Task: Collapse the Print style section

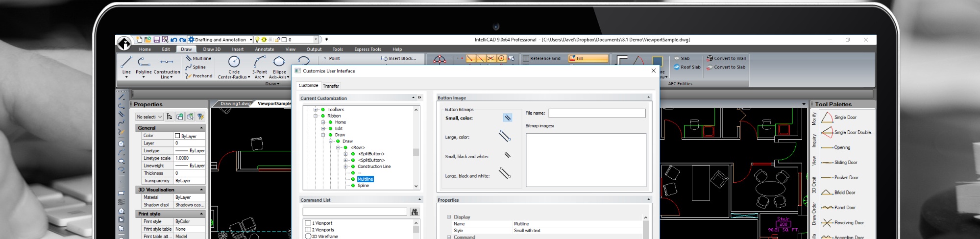Action: (201, 214)
